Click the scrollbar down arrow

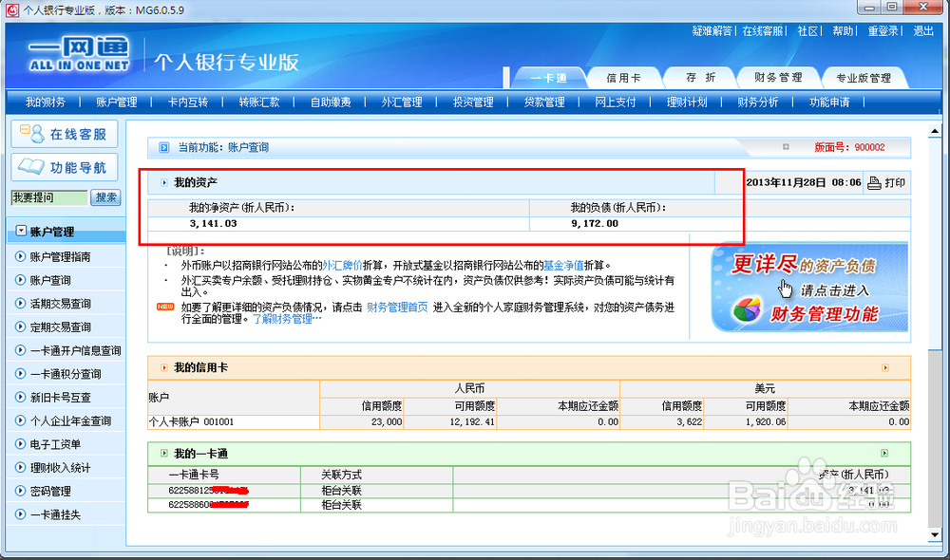934,534
